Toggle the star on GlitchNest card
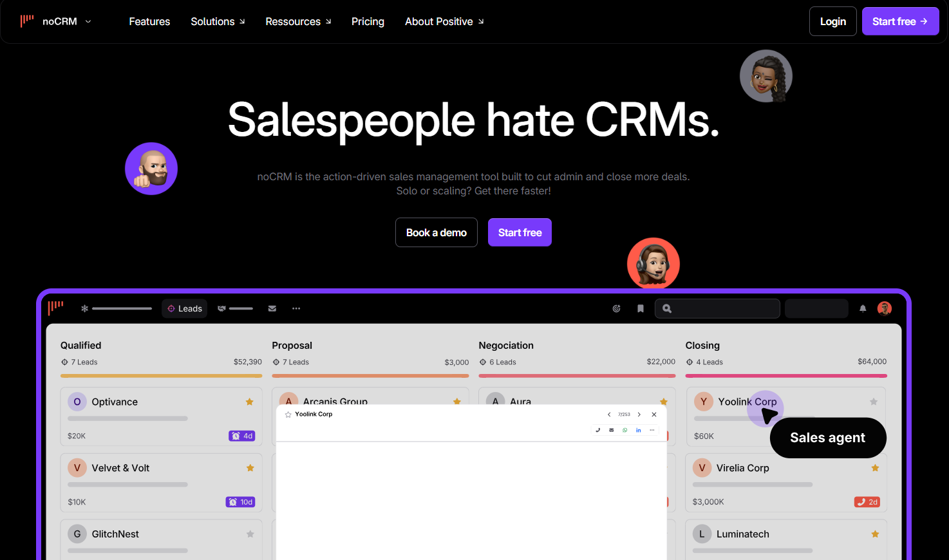This screenshot has height=560, width=949. coord(250,534)
